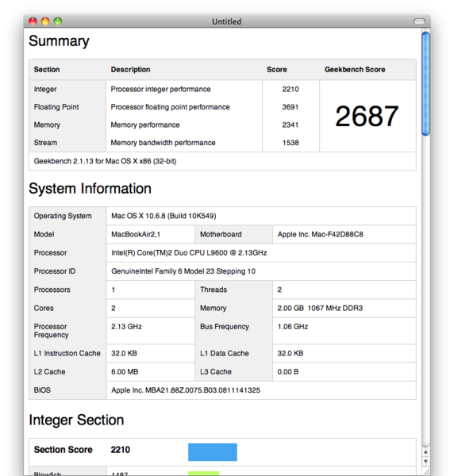
Task: Click the window resize grip corner
Action: coord(425,471)
